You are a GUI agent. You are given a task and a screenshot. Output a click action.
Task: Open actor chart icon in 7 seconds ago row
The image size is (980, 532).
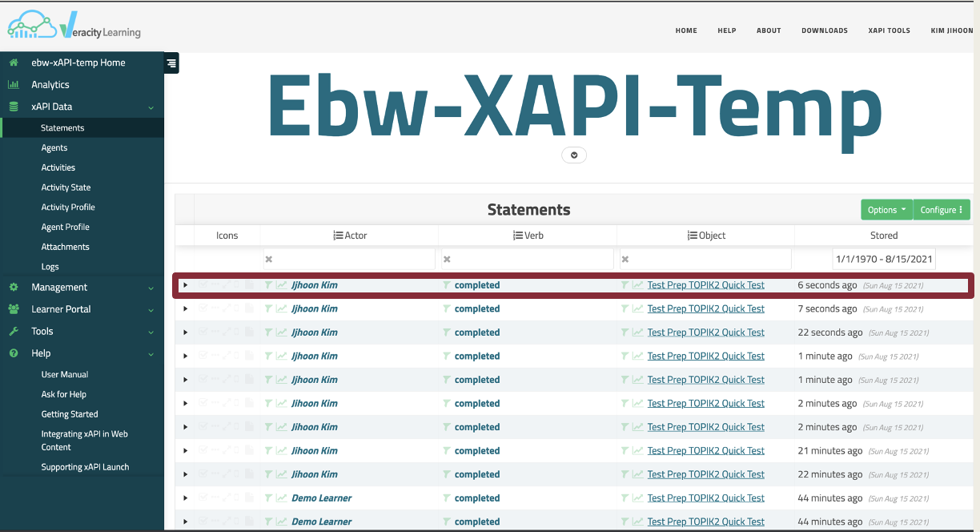pos(282,308)
